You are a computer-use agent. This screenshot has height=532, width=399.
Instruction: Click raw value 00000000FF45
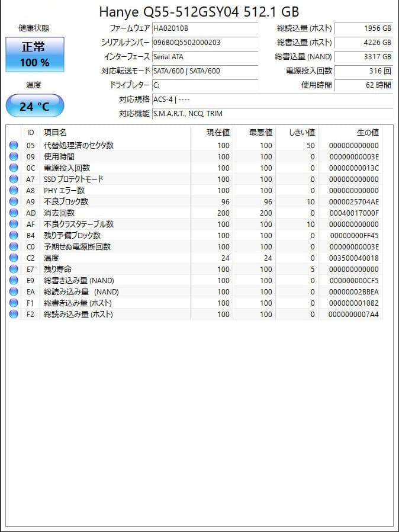click(354, 235)
